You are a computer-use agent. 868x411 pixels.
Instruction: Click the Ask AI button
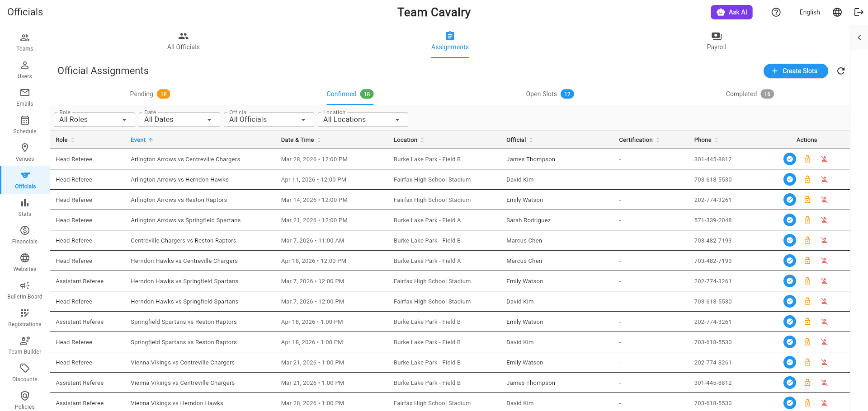point(731,12)
